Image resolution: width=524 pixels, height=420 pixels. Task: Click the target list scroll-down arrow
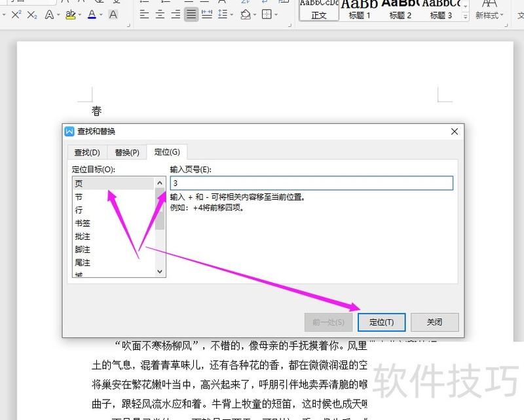[x=160, y=271]
